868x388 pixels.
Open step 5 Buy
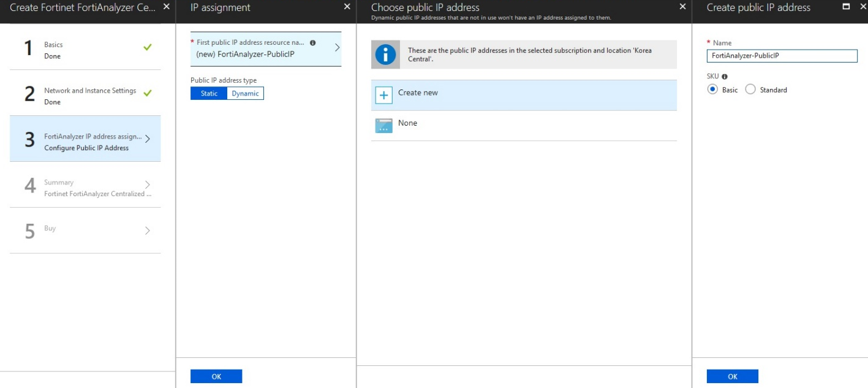click(x=85, y=231)
